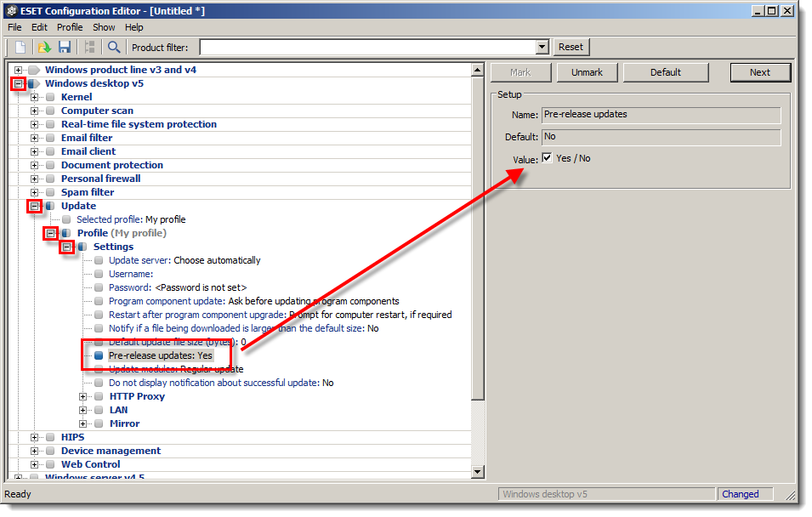Select Program component update entry
The height and width of the screenshot is (517, 812).
point(253,302)
